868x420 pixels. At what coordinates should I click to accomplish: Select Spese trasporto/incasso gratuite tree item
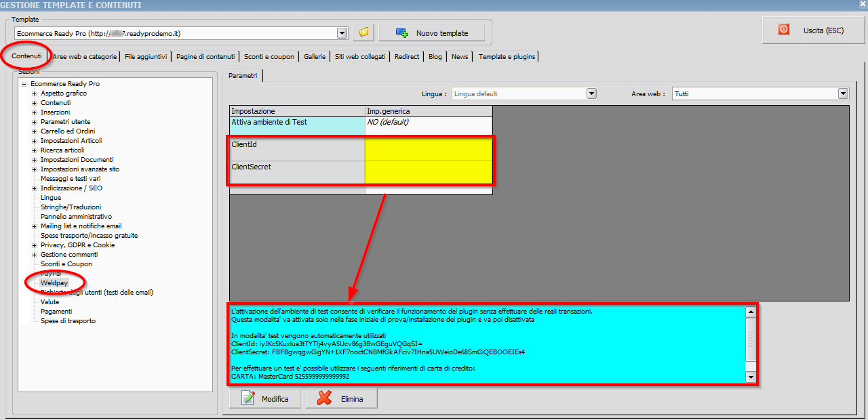[x=89, y=236]
